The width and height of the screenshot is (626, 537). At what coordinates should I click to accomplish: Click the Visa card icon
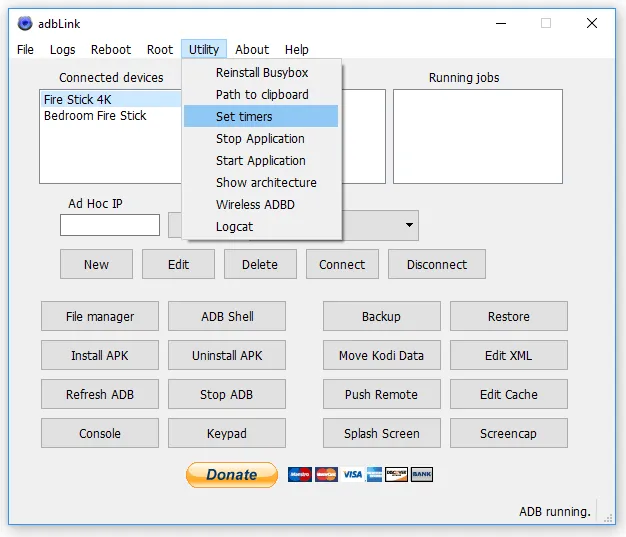(x=351, y=474)
